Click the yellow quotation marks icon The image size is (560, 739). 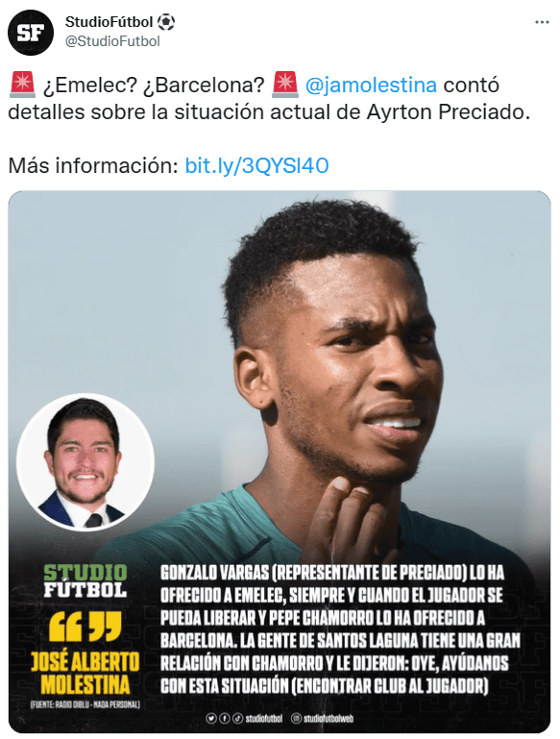click(85, 627)
